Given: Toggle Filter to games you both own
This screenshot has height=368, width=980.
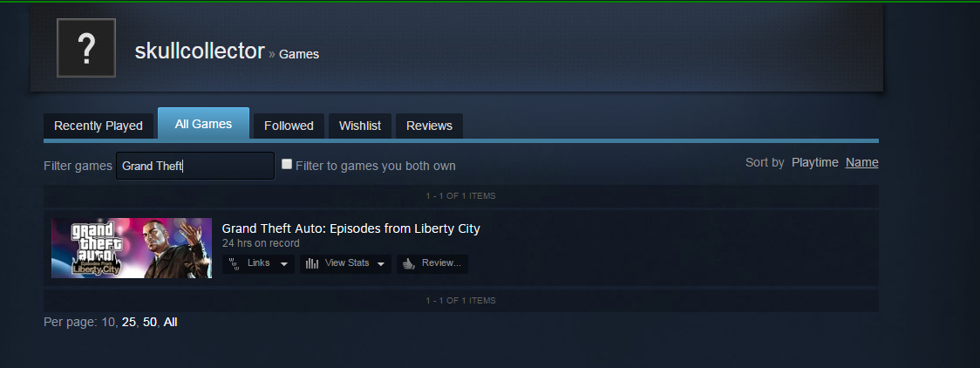Looking at the screenshot, I should 287,164.
